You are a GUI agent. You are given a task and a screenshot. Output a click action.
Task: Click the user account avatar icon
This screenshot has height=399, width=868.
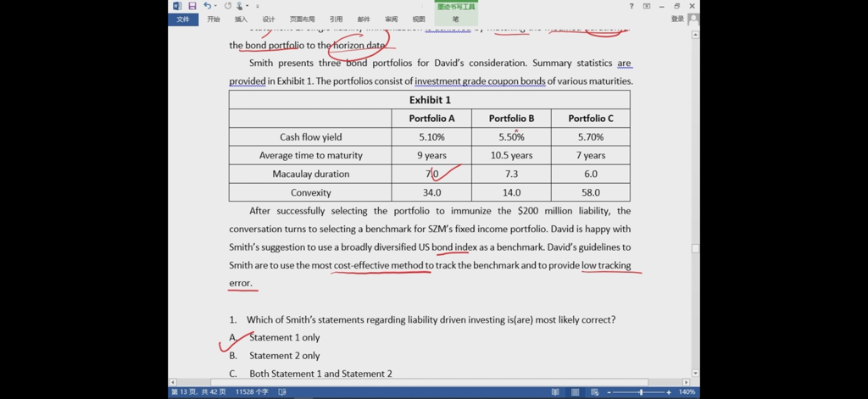coord(693,19)
